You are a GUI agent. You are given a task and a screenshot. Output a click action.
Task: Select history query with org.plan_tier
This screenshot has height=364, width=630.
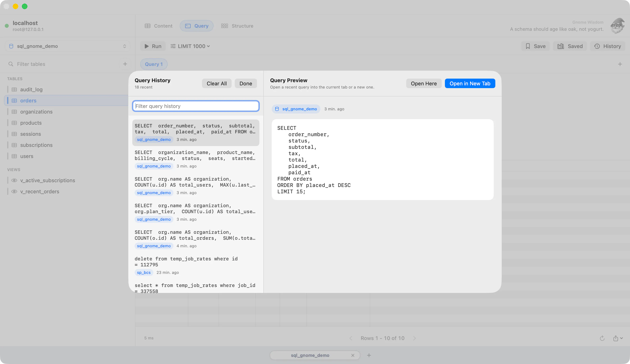tap(196, 212)
